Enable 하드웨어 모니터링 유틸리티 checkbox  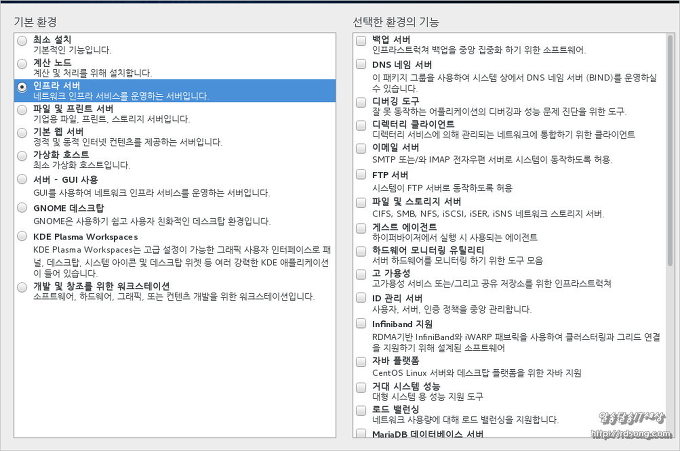tap(360, 250)
